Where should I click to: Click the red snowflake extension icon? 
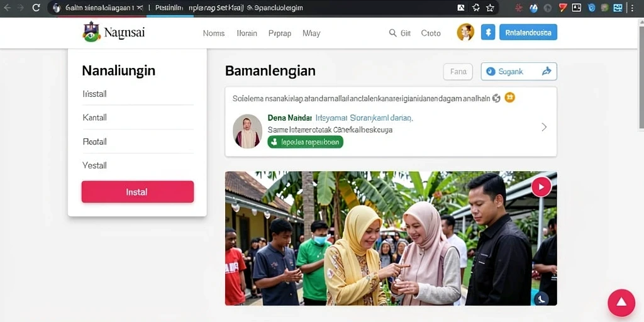519,8
